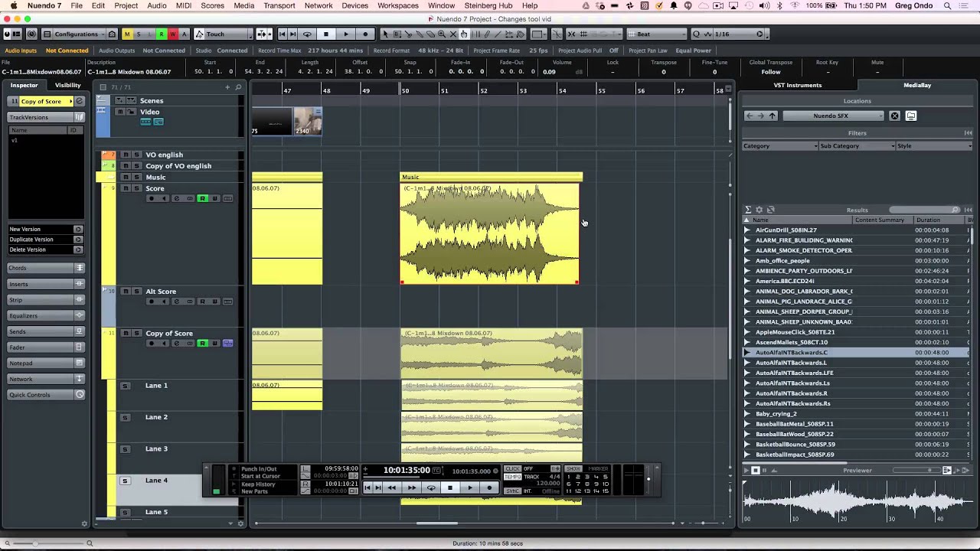Select the Zoom tool in the toolbar
This screenshot has width=980, height=551.
(442, 34)
